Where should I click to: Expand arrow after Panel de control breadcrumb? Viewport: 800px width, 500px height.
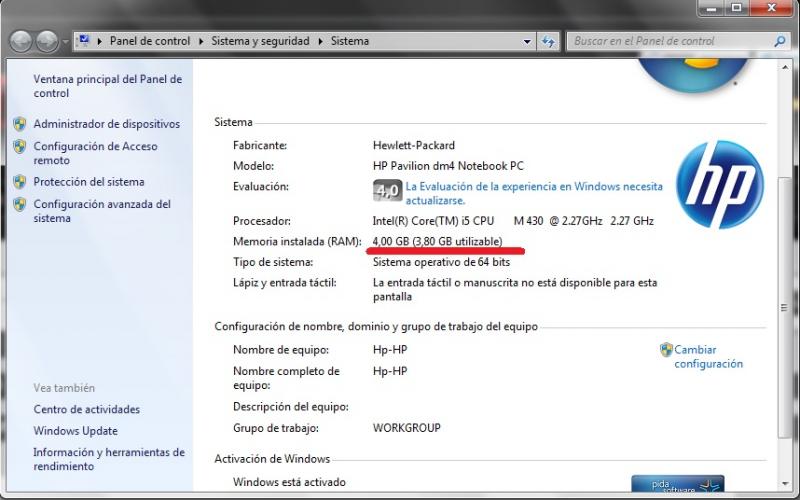coord(201,41)
